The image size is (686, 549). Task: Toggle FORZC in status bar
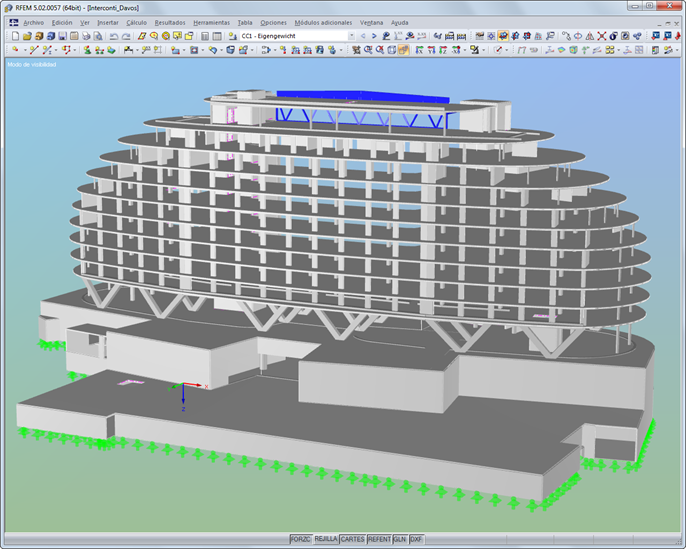click(301, 539)
